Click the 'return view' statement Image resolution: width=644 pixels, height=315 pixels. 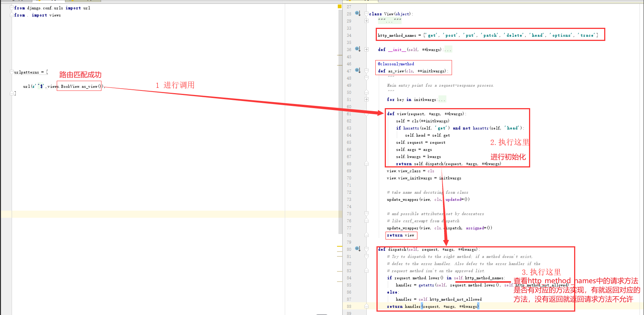pos(401,235)
